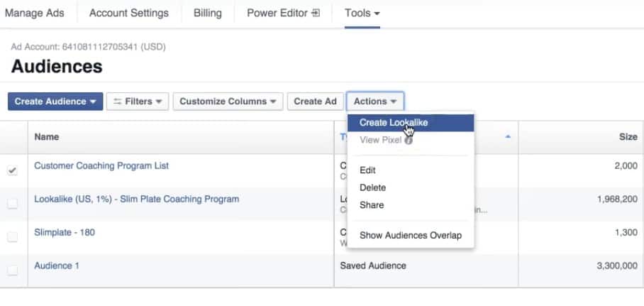The image size is (644, 306).
Task: Toggle the Actions dropdown
Action: pyautogui.click(x=375, y=102)
